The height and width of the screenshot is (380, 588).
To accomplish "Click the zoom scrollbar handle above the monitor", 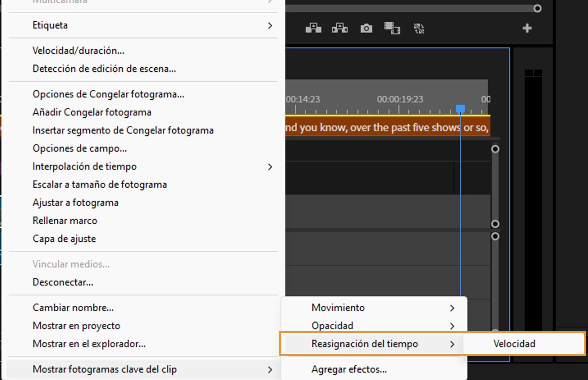I will click(538, 8).
